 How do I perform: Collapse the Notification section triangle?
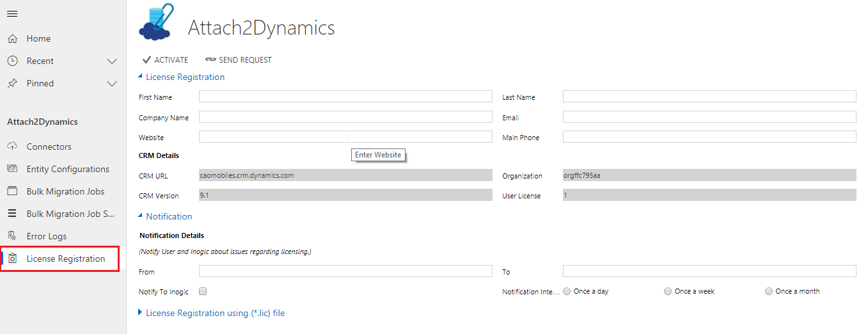(x=141, y=216)
